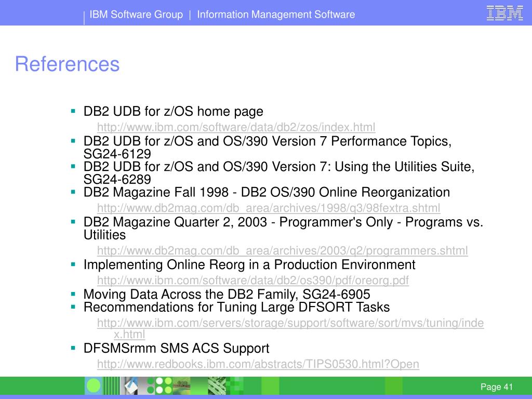Open the programmers.shtml DB2 Magazine link
The width and height of the screenshot is (532, 399).
[282, 251]
